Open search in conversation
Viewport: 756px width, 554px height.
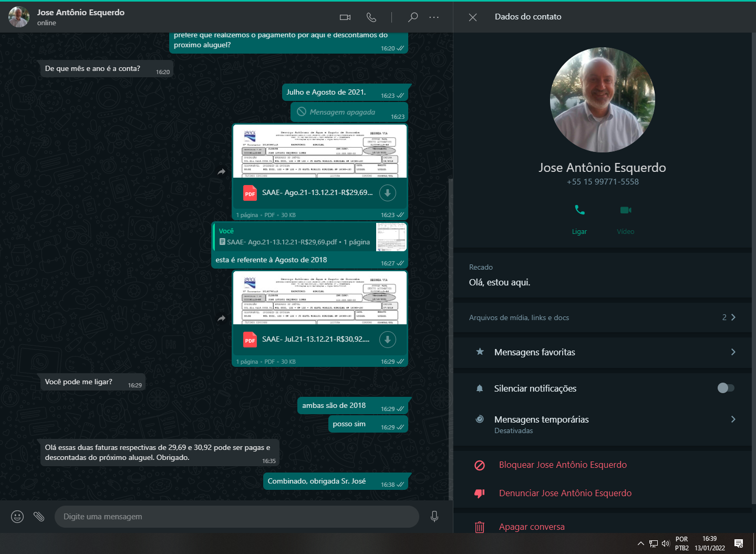pyautogui.click(x=413, y=17)
